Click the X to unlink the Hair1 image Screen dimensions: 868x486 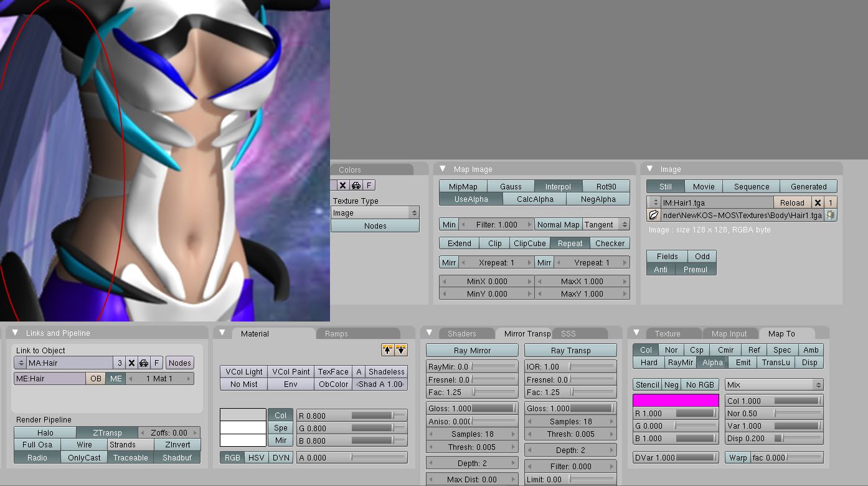[819, 202]
